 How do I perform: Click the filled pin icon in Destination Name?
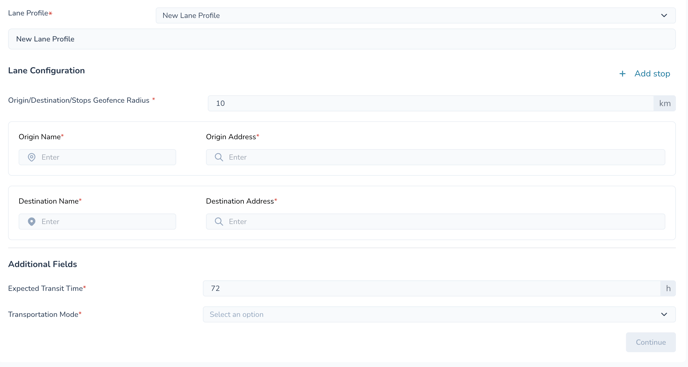click(x=32, y=222)
